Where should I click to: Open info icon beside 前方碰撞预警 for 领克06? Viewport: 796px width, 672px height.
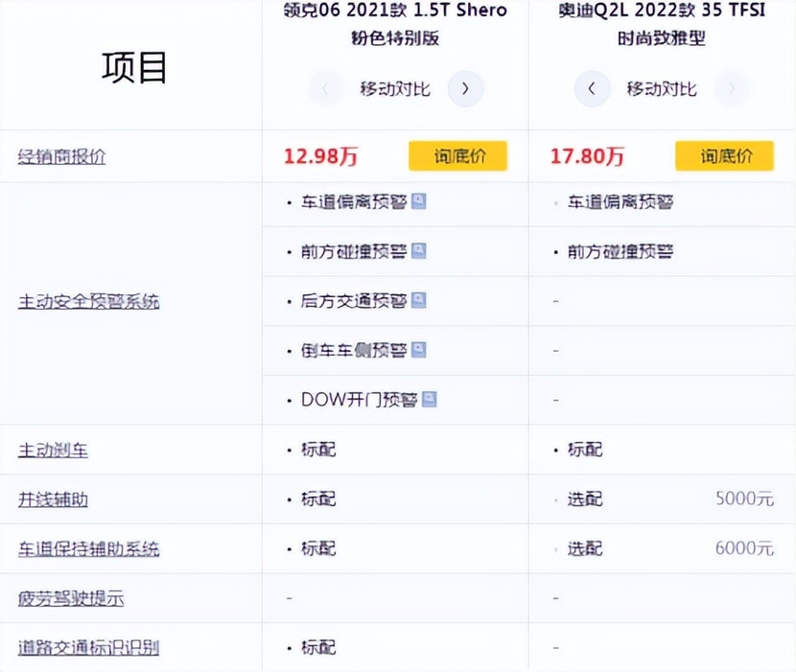[418, 251]
